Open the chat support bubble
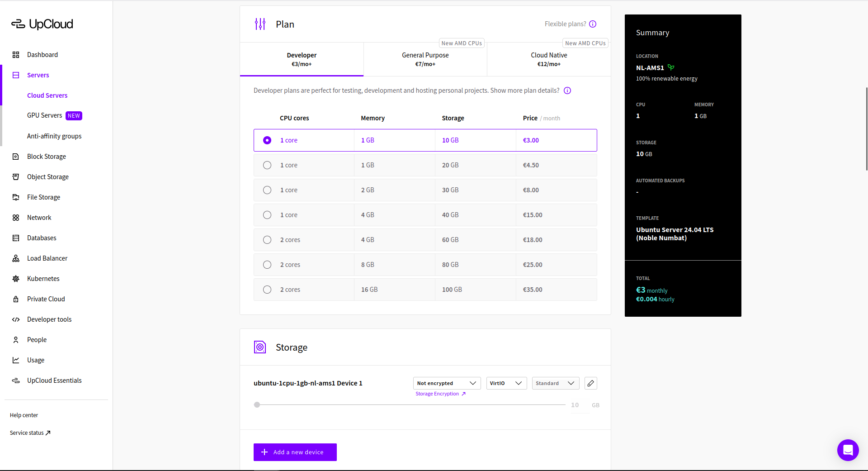 [x=848, y=450]
